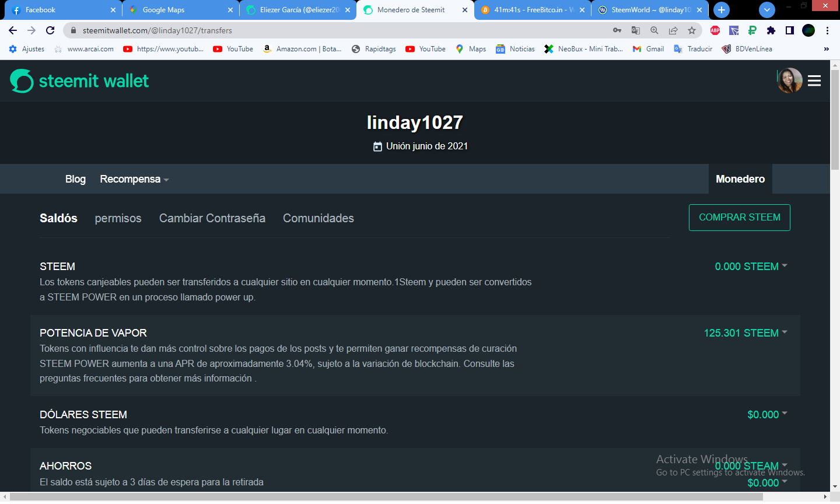
Task: Expand the Dólares Steem $0.000 dropdown
Action: (x=767, y=415)
